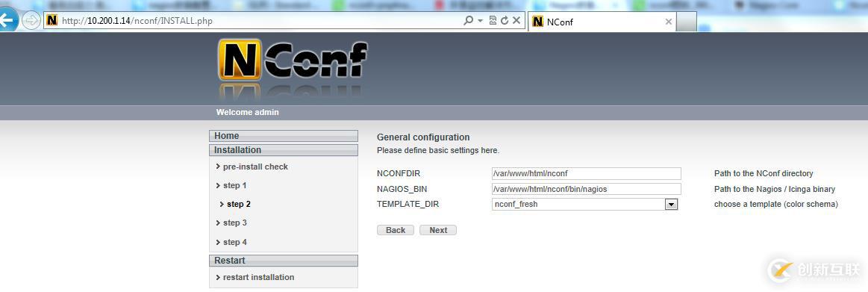Click the NAGIOS_BIN path field

pos(586,189)
